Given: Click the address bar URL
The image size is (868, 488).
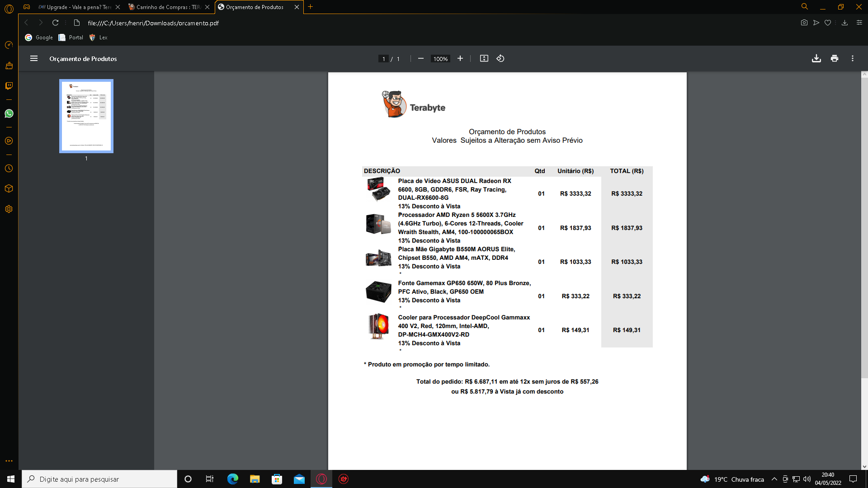Looking at the screenshot, I should coord(153,23).
